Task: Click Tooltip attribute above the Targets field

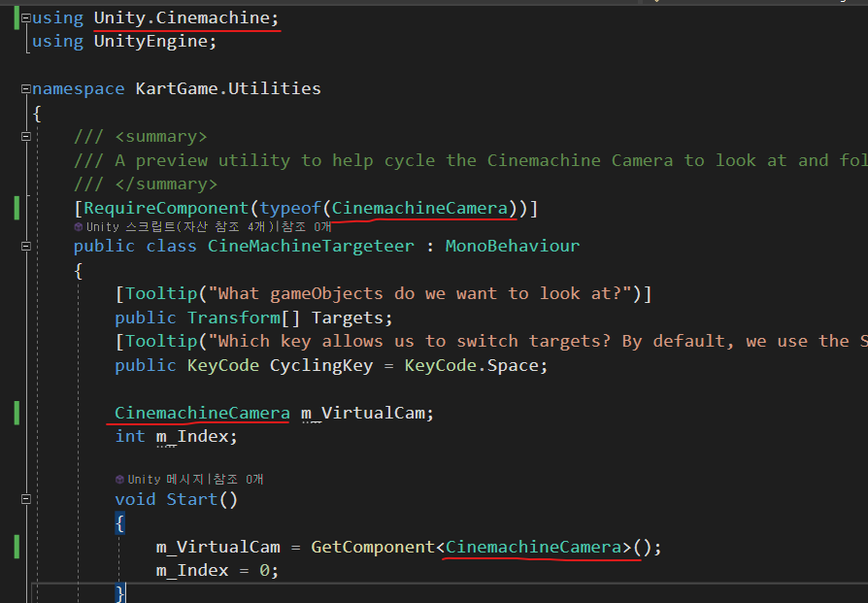Action: click(x=161, y=293)
